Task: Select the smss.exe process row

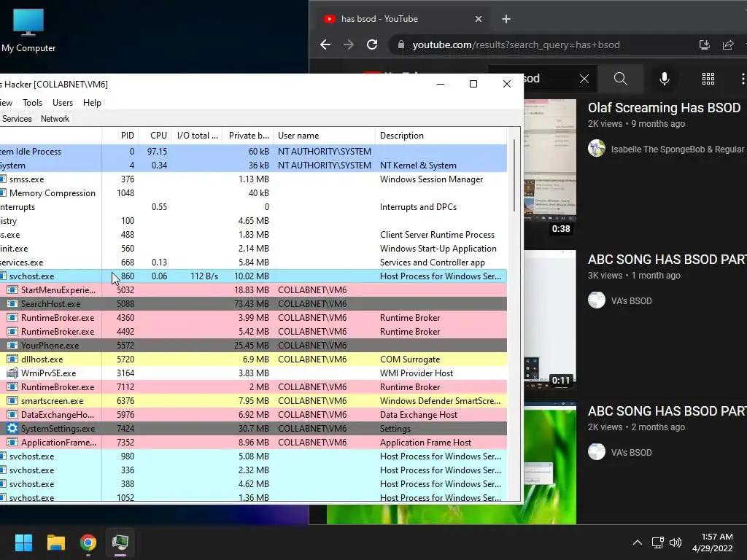Action: coord(253,179)
